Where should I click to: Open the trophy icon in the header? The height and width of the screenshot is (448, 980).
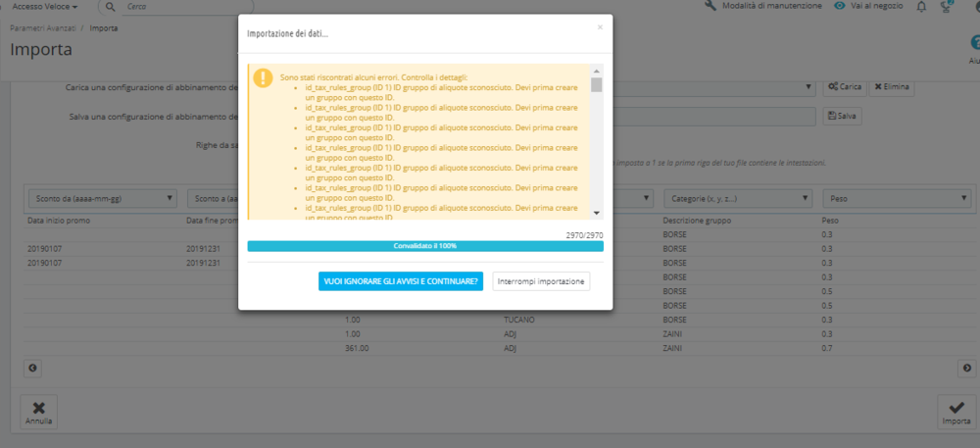(947, 6)
